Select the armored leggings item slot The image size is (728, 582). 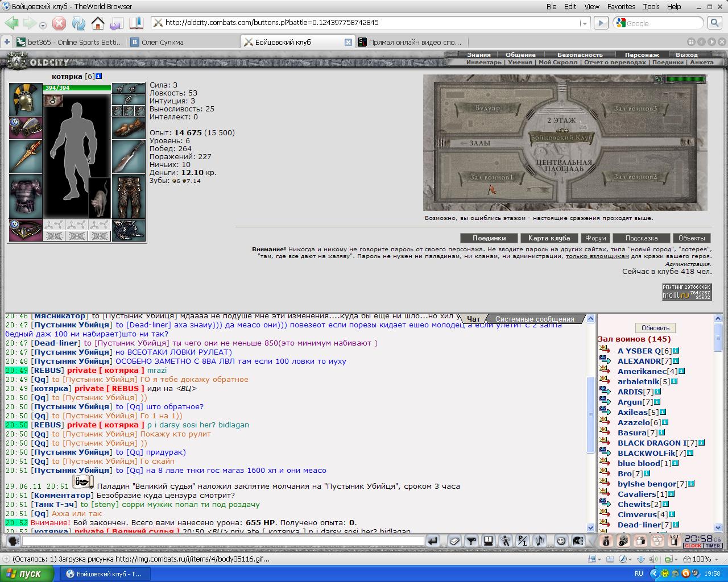click(129, 196)
